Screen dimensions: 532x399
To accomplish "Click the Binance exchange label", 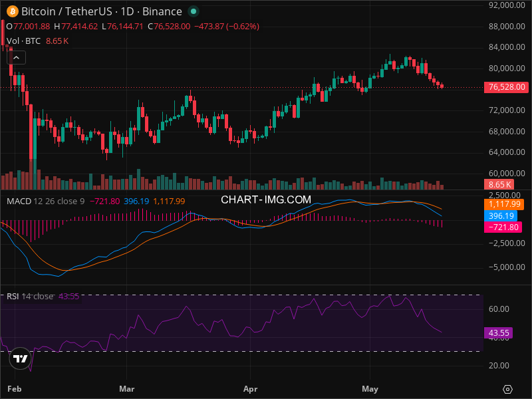I will click(x=162, y=11).
